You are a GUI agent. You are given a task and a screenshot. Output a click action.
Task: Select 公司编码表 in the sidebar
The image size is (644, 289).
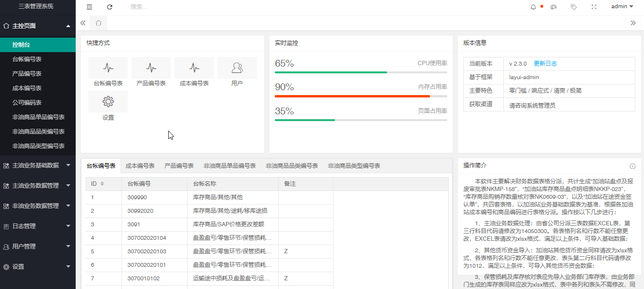27,102
